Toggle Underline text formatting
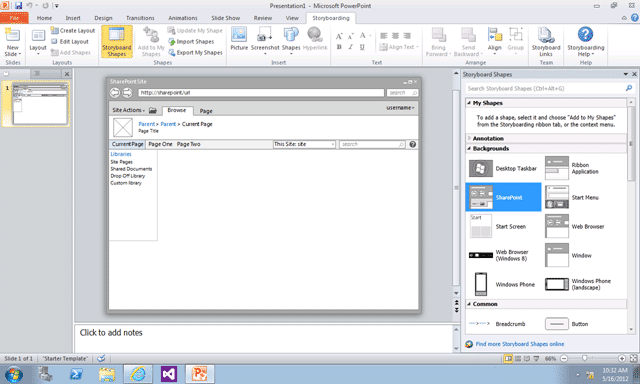640x384 pixels. [x=362, y=47]
